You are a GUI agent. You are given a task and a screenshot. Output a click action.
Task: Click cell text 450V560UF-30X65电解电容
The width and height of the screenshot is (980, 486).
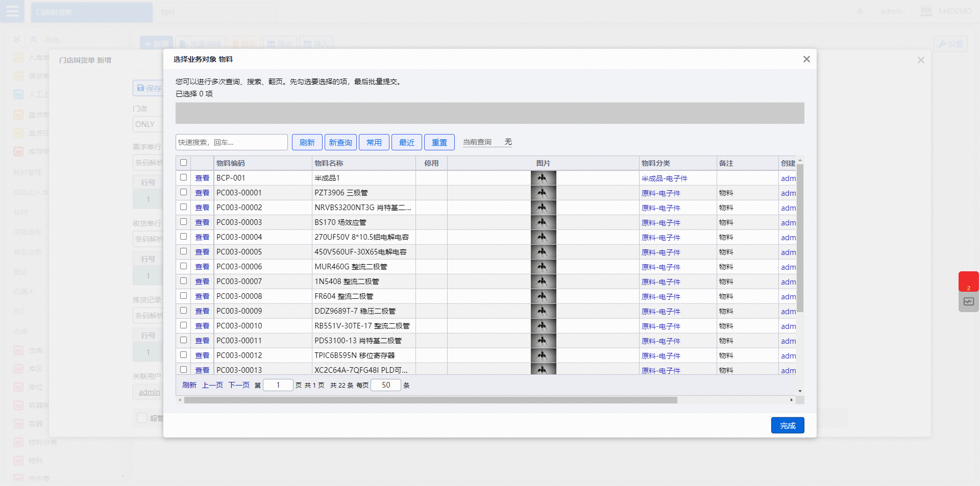coord(360,252)
